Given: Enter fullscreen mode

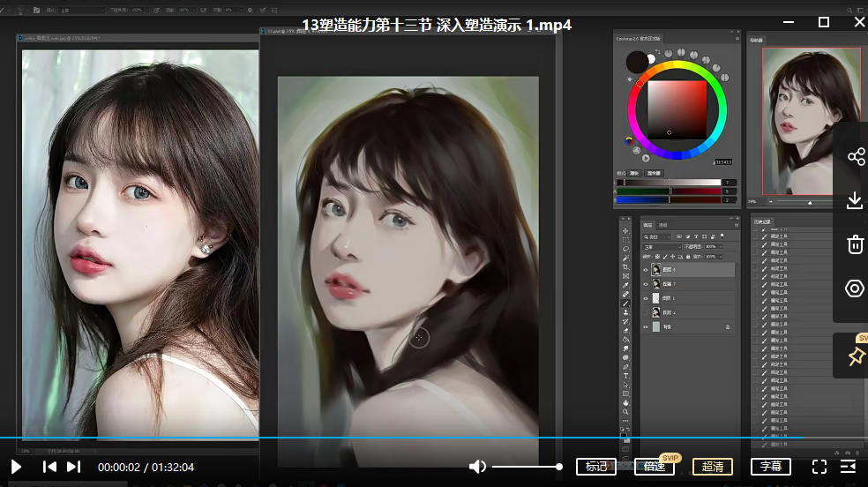Looking at the screenshot, I should (x=819, y=467).
